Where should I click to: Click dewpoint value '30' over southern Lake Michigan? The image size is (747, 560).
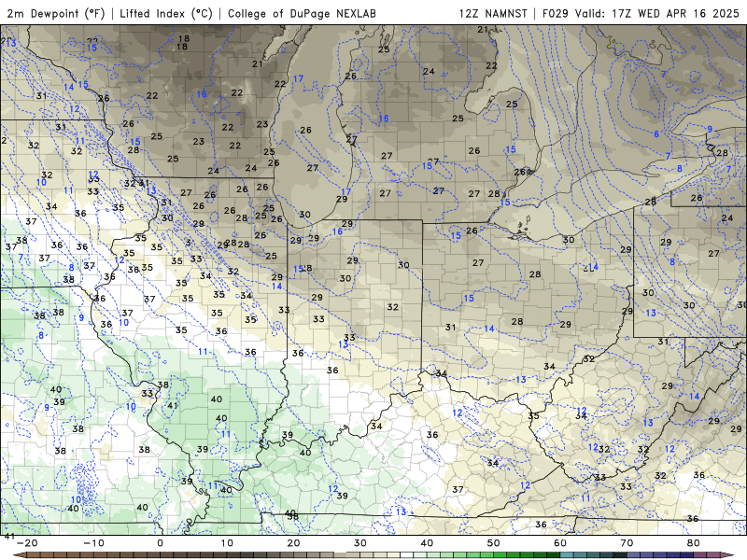point(305,215)
